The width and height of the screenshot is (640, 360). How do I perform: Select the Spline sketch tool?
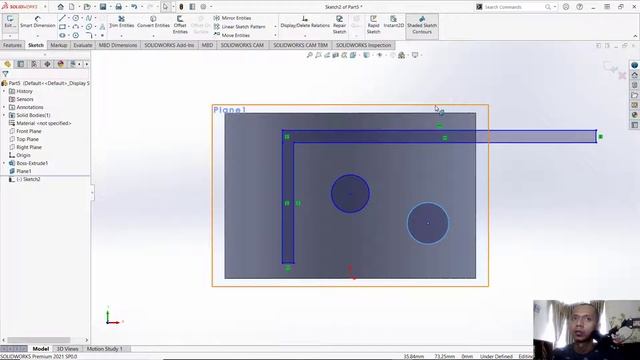click(x=89, y=18)
